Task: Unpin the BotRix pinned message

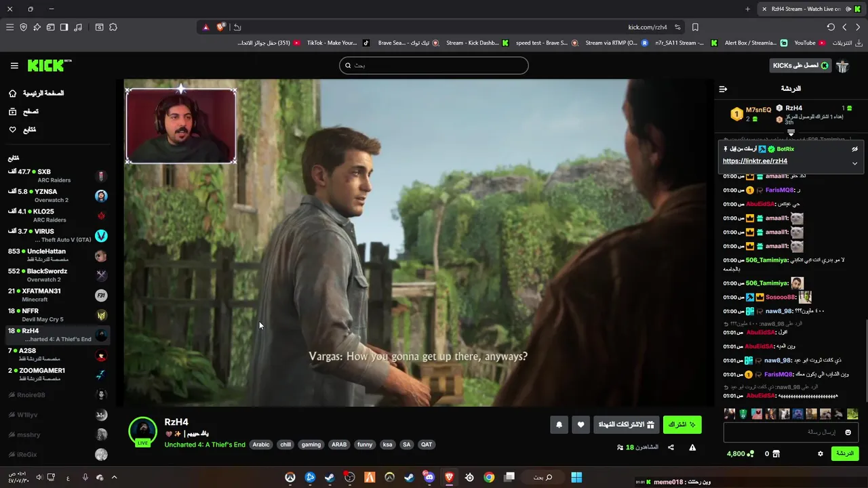Action: [854, 149]
